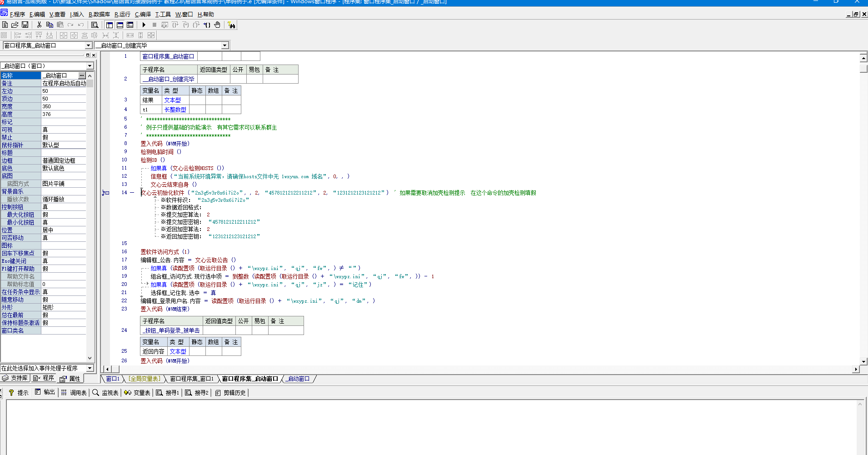Expand the _启动窗口_创建完毕 subroutine dropdown
The image size is (868, 455).
pos(224,45)
